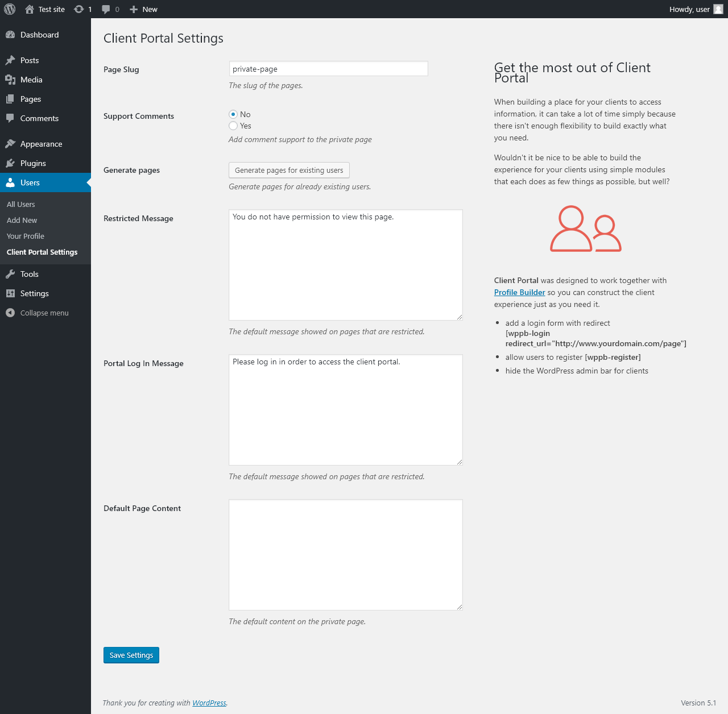This screenshot has height=714, width=728.
Task: Click the Media library icon
Action: (x=10, y=80)
